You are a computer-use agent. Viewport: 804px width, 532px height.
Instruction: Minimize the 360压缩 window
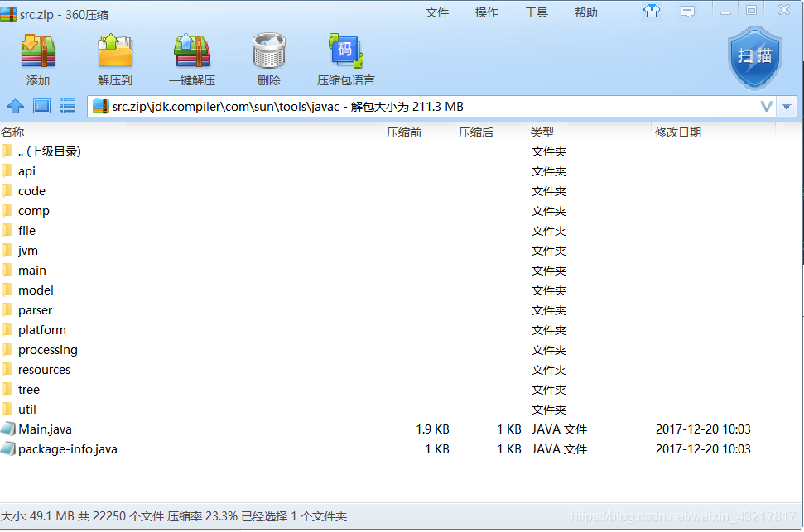click(725, 12)
